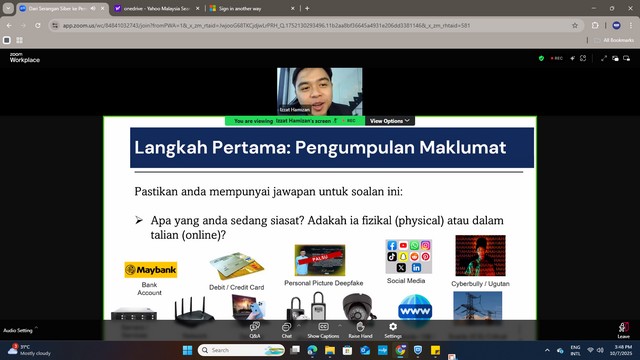
Task: Open Audio Setting in Zoom
Action: [18, 330]
